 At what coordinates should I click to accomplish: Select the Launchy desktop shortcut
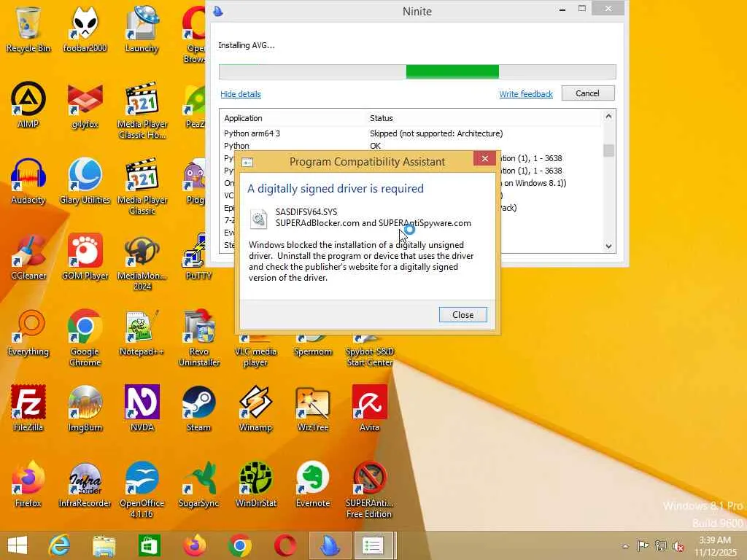142,29
